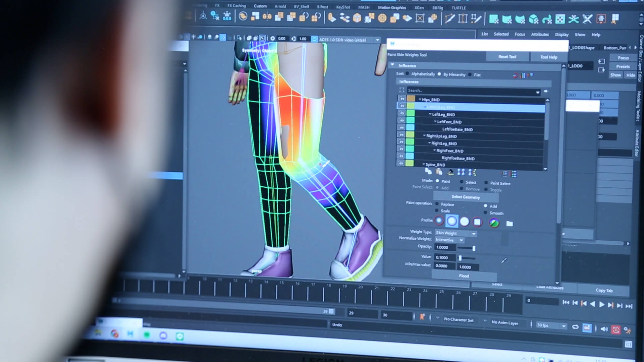The width and height of the screenshot is (644, 362).
Task: Click the Opacity slider
Action: point(466,248)
